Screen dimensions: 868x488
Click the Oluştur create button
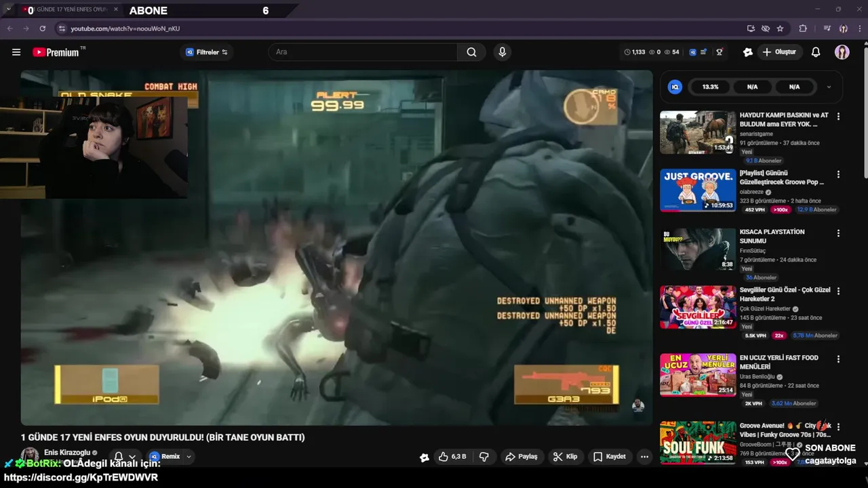coord(780,52)
